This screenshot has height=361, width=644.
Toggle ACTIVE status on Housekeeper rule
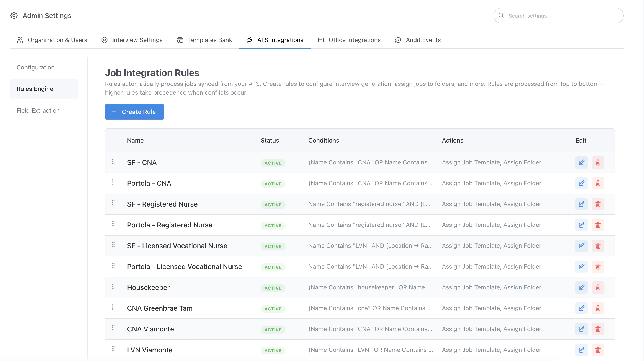[x=273, y=288]
